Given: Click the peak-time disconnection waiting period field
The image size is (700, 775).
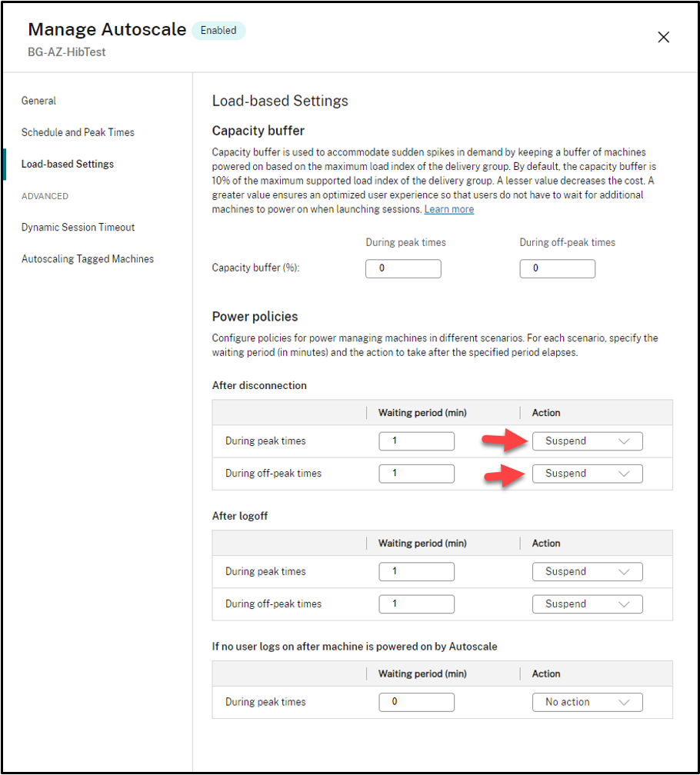Looking at the screenshot, I should (416, 441).
